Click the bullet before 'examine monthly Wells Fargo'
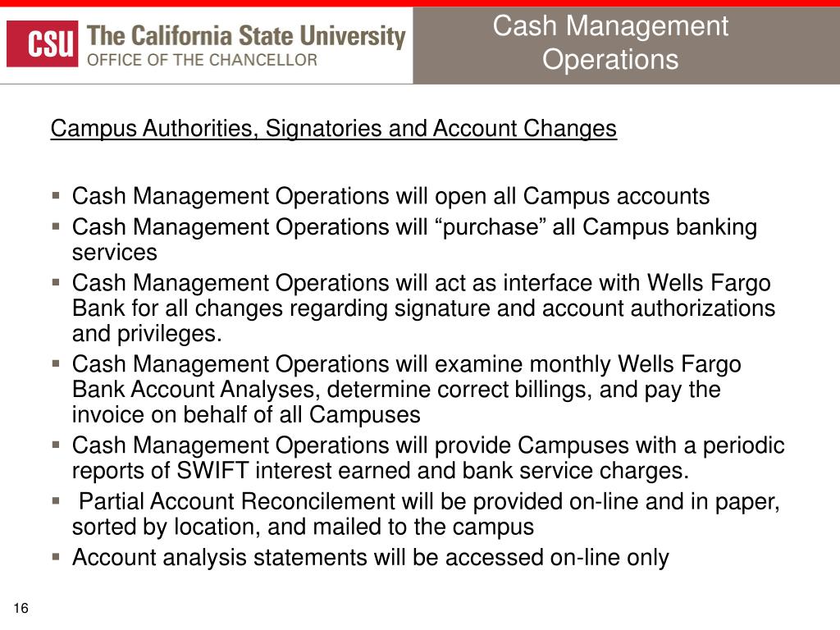This screenshot has height=630, width=840. click(x=56, y=363)
